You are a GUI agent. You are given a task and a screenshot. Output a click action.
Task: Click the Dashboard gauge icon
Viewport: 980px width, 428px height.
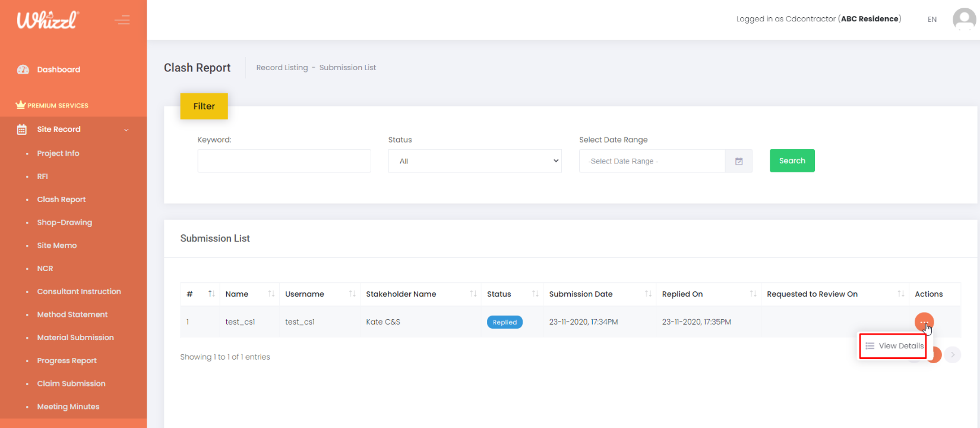pos(23,70)
